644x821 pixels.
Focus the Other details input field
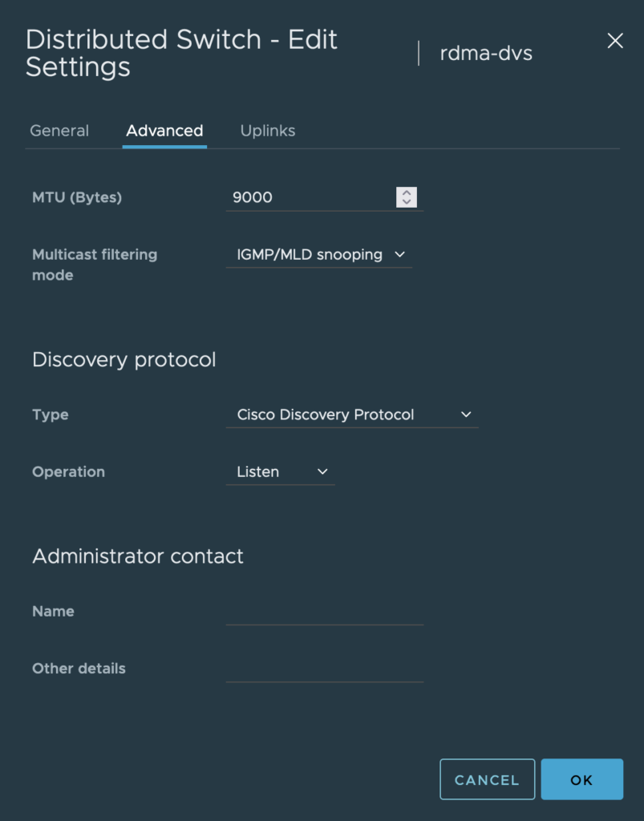tap(325, 669)
